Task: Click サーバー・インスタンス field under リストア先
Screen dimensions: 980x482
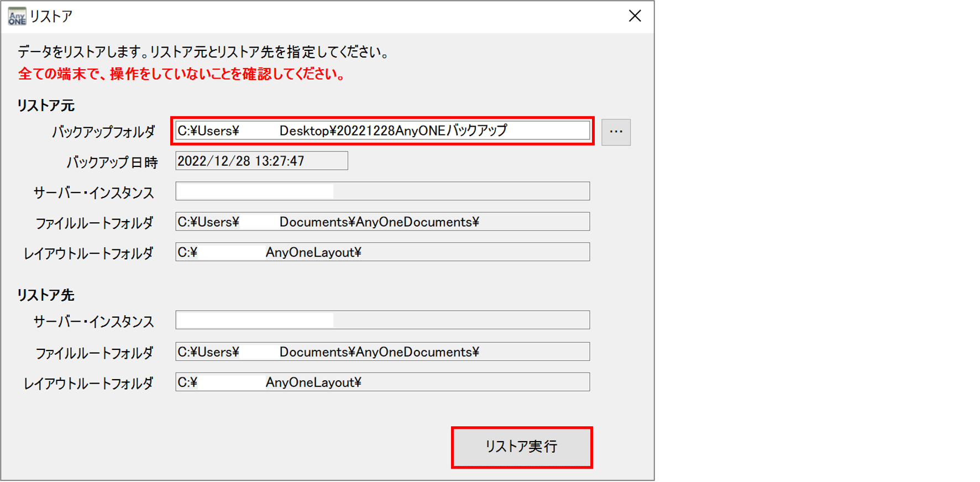Action: pyautogui.click(x=382, y=320)
